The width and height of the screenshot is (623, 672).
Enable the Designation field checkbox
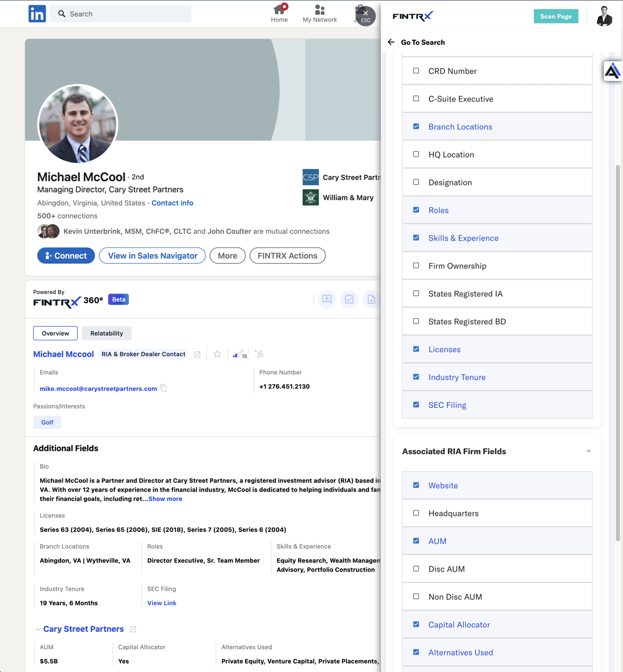[x=416, y=182]
